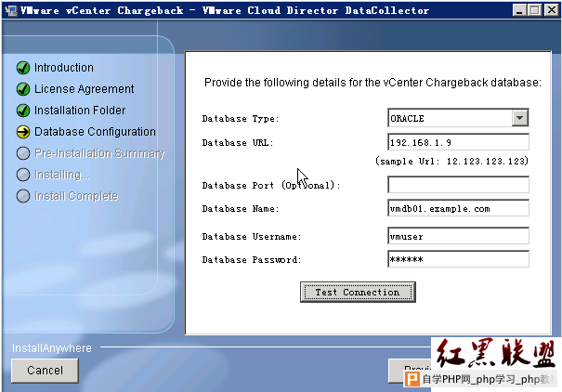
Task: Click the License Agreement green checkmark icon
Action: pos(23,89)
